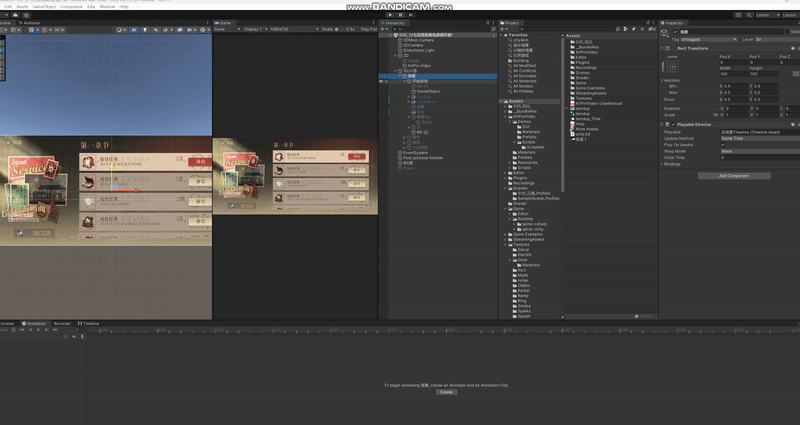Start Play mode with the Play button

pos(390,15)
